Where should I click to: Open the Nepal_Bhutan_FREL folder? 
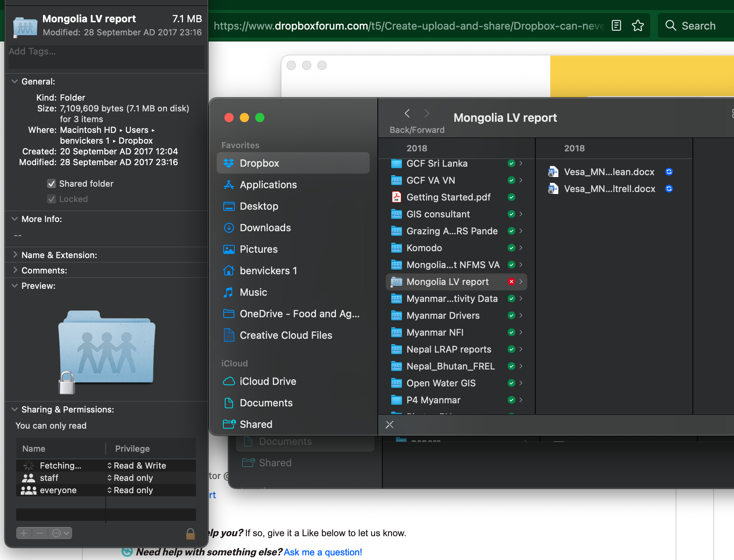pyautogui.click(x=456, y=366)
